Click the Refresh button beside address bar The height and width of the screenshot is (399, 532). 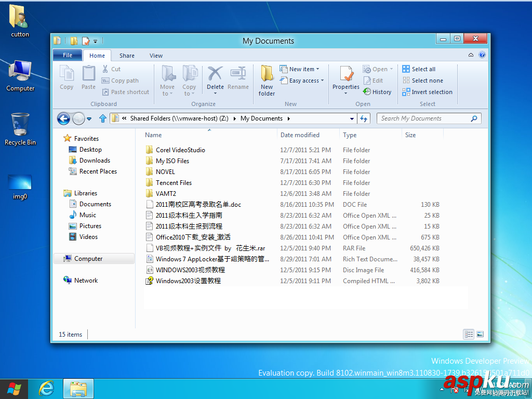[x=364, y=118]
